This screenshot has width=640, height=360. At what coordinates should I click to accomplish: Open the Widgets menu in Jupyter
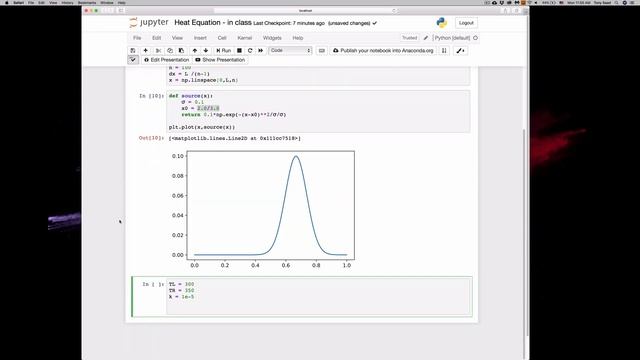pyautogui.click(x=272, y=38)
